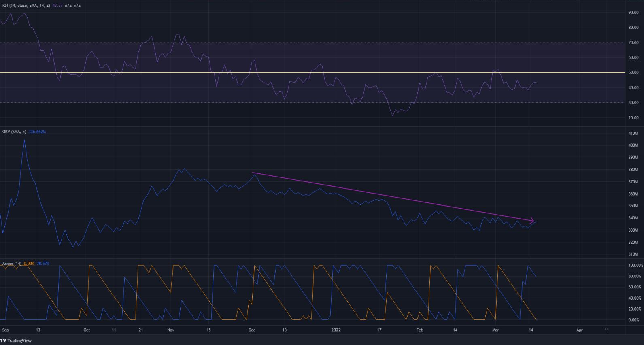
Task: Click the Oct label on time axis
Action: 86,330
